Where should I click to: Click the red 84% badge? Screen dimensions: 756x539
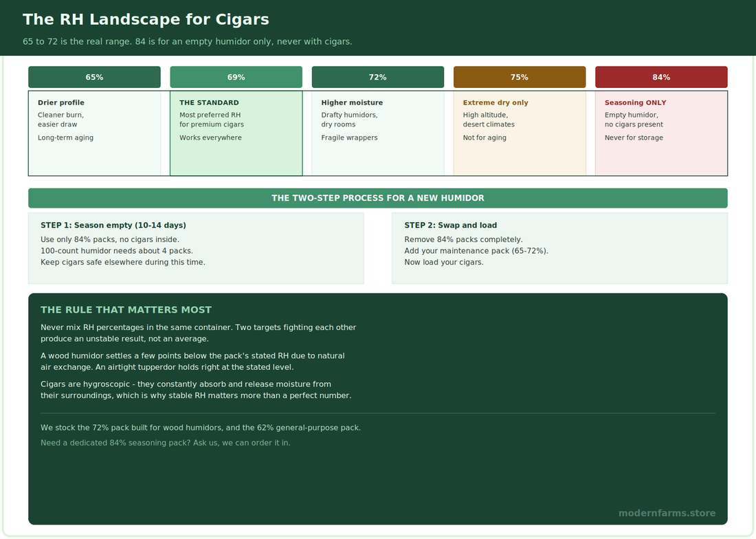pyautogui.click(x=661, y=77)
